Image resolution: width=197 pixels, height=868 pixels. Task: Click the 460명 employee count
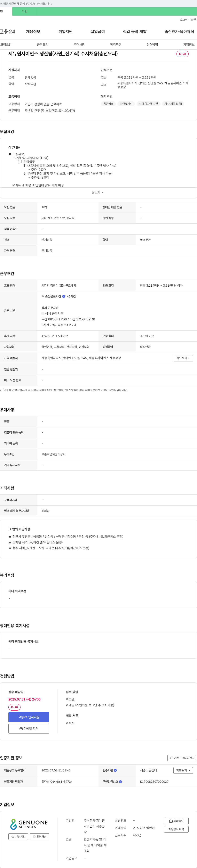point(137,835)
